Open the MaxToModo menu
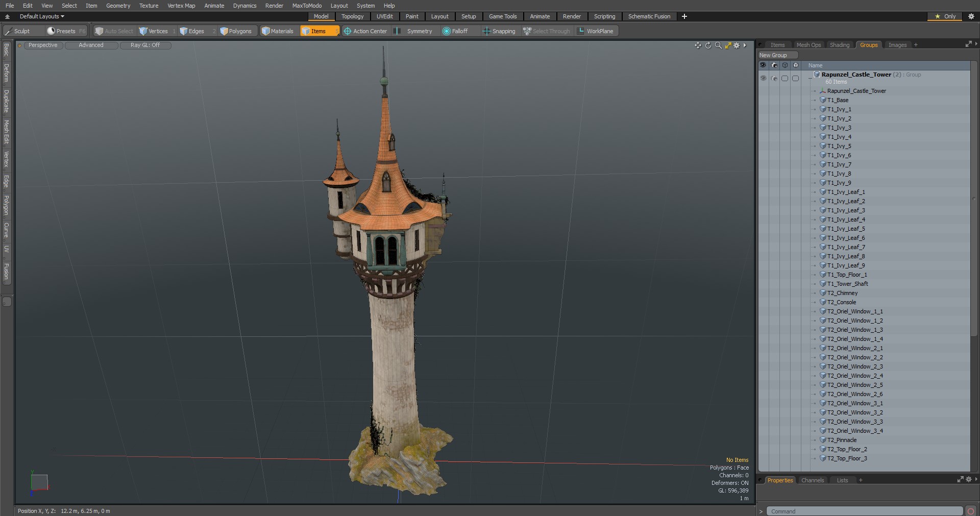The height and width of the screenshot is (516, 980). [307, 6]
